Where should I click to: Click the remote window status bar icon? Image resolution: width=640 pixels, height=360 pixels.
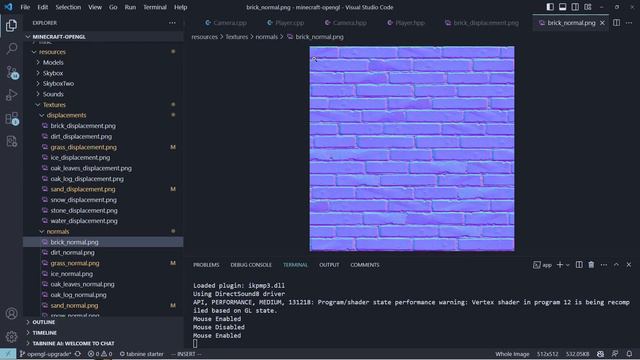coord(8,354)
